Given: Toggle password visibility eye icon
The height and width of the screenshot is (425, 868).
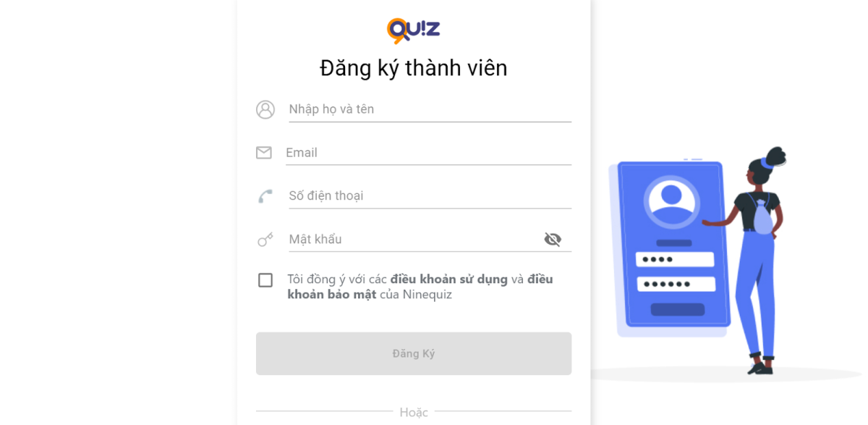Looking at the screenshot, I should point(553,240).
